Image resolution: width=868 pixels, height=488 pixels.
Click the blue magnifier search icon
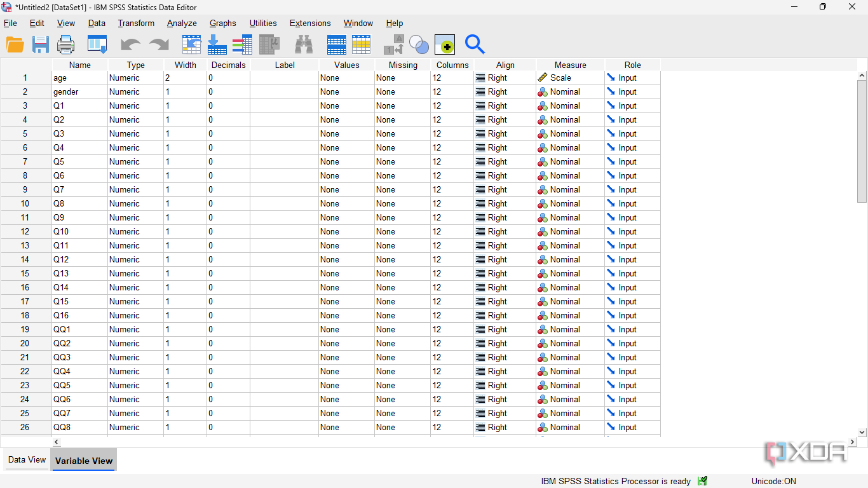coord(475,44)
